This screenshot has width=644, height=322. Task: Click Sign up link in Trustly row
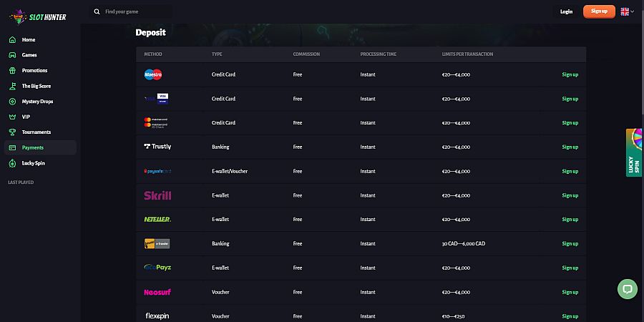click(x=570, y=147)
